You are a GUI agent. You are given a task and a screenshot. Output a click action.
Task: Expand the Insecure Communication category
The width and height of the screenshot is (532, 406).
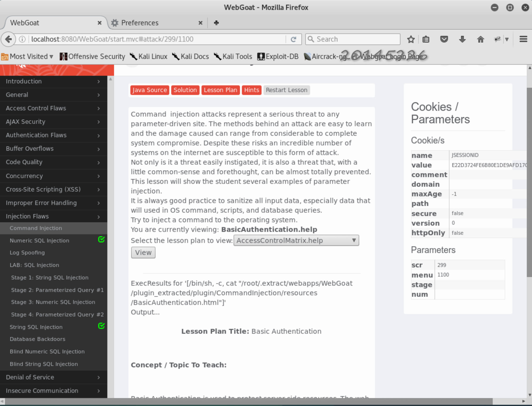53,391
